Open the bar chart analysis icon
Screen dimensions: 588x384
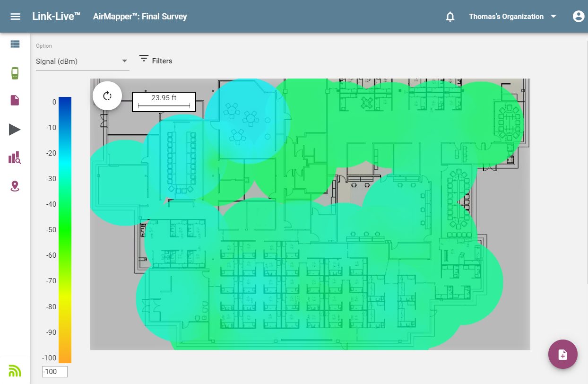click(15, 157)
